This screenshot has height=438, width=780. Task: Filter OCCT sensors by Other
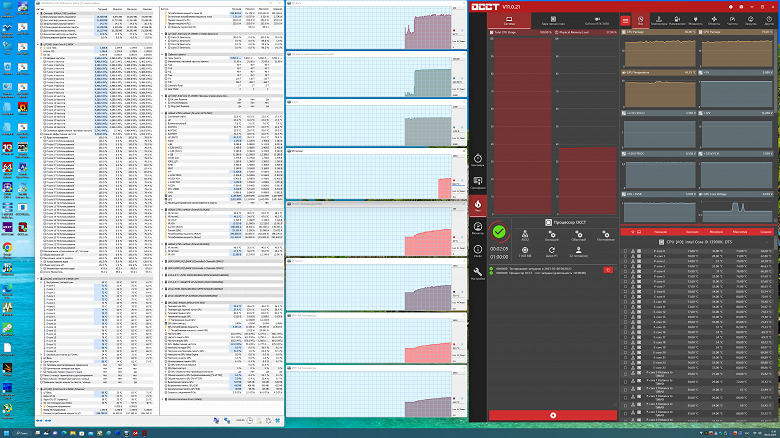click(769, 20)
